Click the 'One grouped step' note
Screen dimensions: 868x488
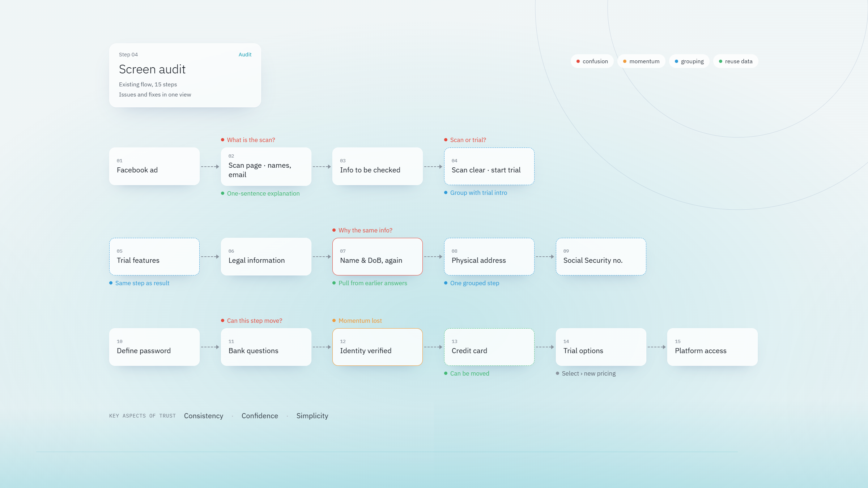point(472,283)
